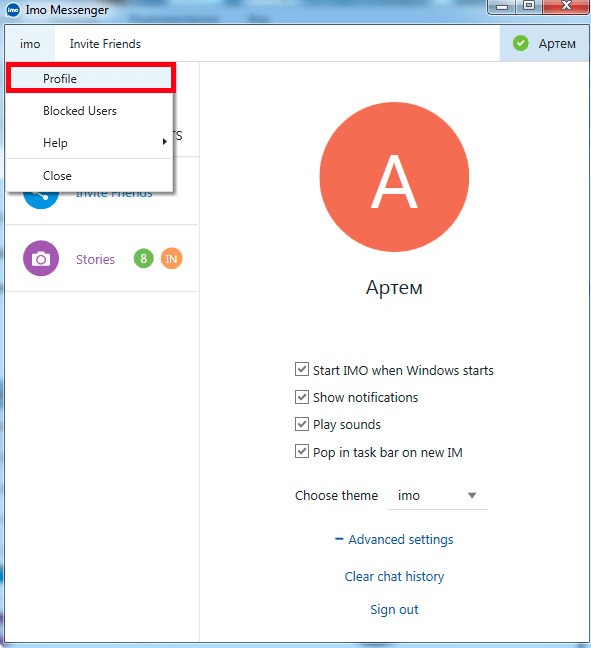
Task: Click the large orange A avatar
Action: [394, 177]
